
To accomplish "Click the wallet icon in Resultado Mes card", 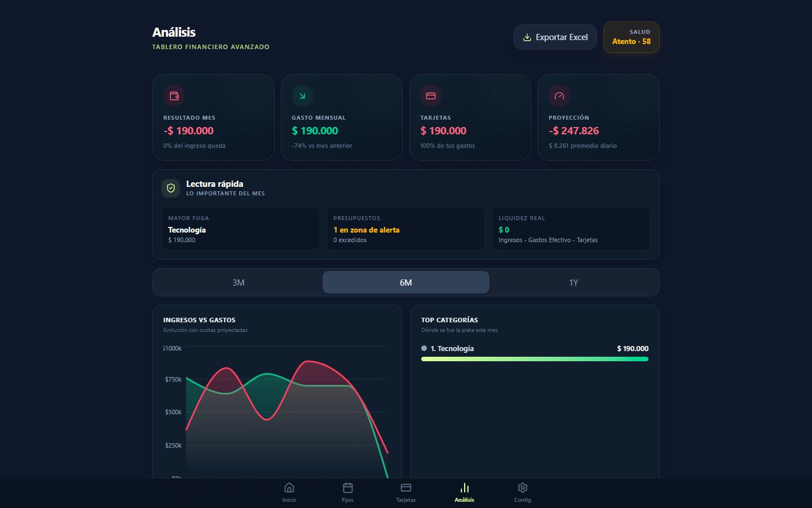I will (174, 96).
